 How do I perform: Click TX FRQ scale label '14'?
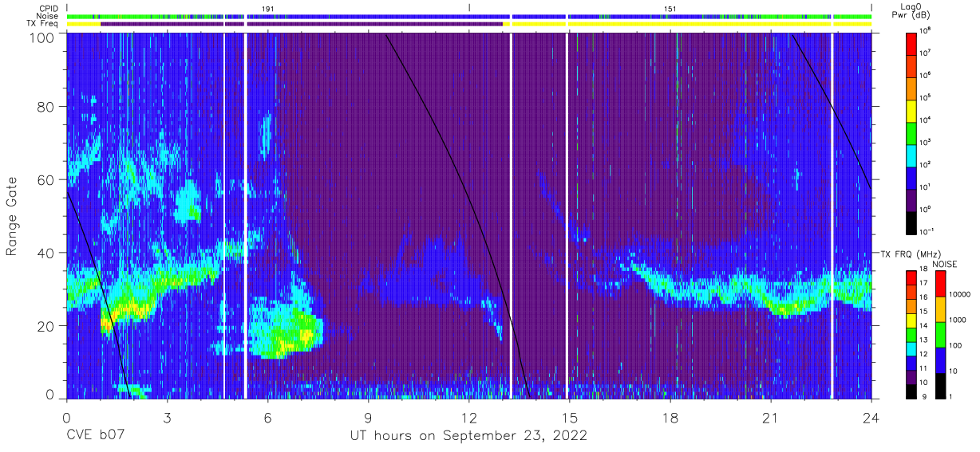(923, 327)
